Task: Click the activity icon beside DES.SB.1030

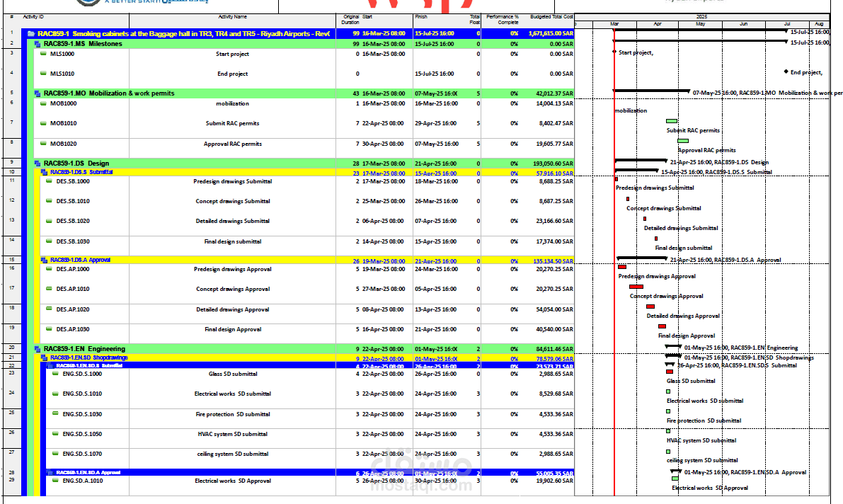Action: pyautogui.click(x=49, y=241)
